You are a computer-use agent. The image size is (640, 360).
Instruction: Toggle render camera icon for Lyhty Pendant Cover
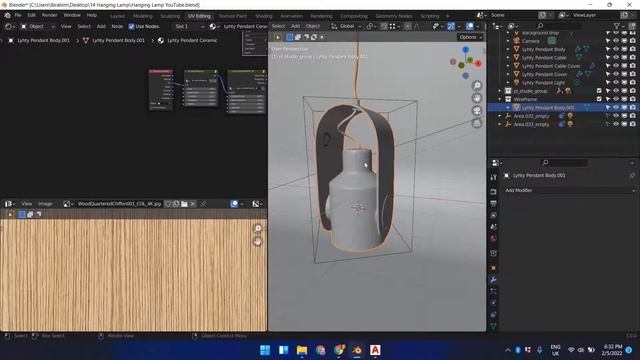633,74
